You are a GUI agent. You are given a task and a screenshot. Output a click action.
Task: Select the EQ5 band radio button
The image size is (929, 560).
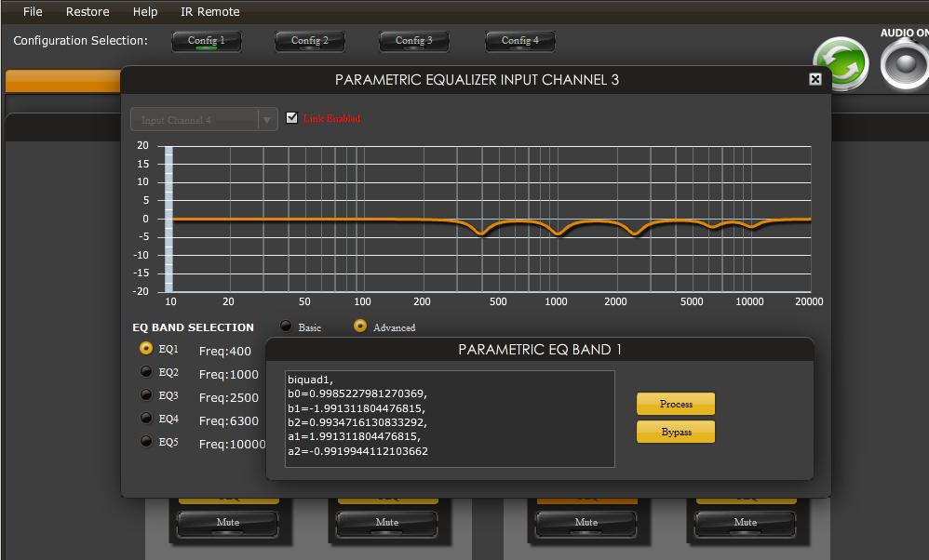[x=146, y=441]
